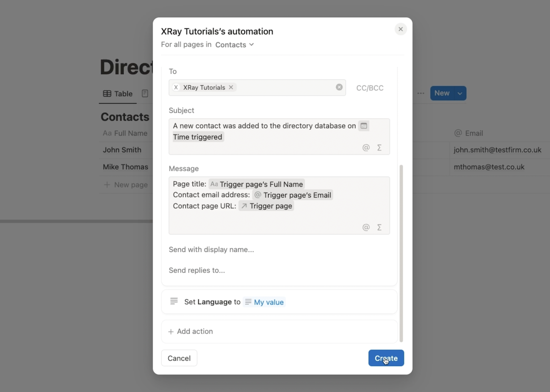Click mthomas@test.co.uk email cell
Viewport: 550px width, 392px height.
(489, 167)
